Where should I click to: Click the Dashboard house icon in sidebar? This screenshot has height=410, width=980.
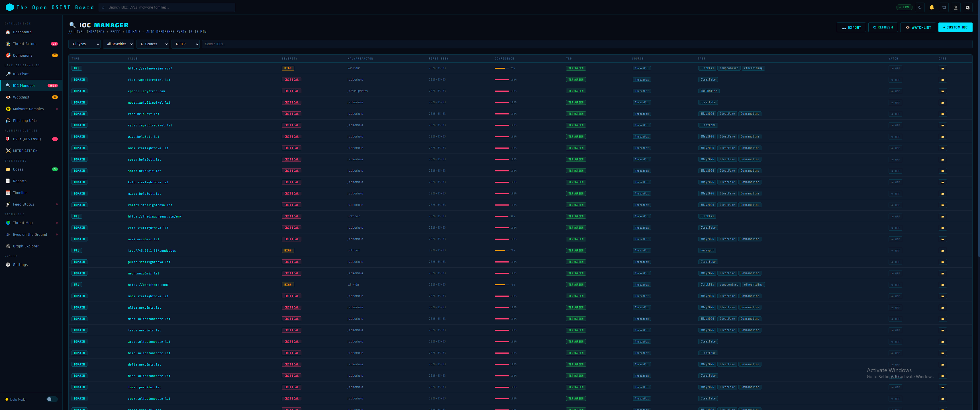pos(8,32)
